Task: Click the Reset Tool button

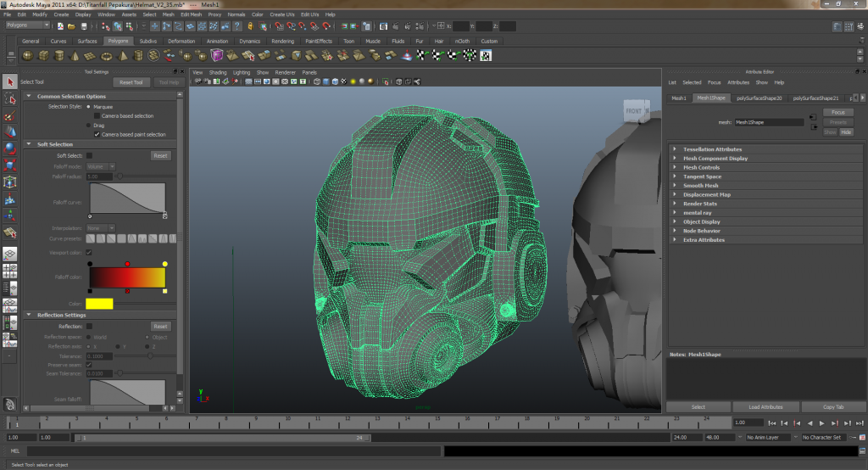Action: point(131,82)
